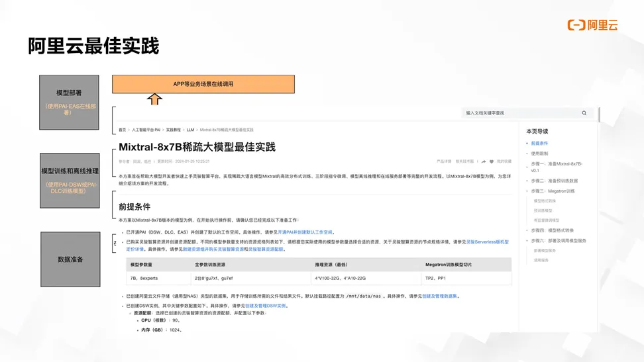Viewport: 644px width, 362px height.
Task: Click the 阿里云最佳实践 slide title
Action: pos(93,46)
